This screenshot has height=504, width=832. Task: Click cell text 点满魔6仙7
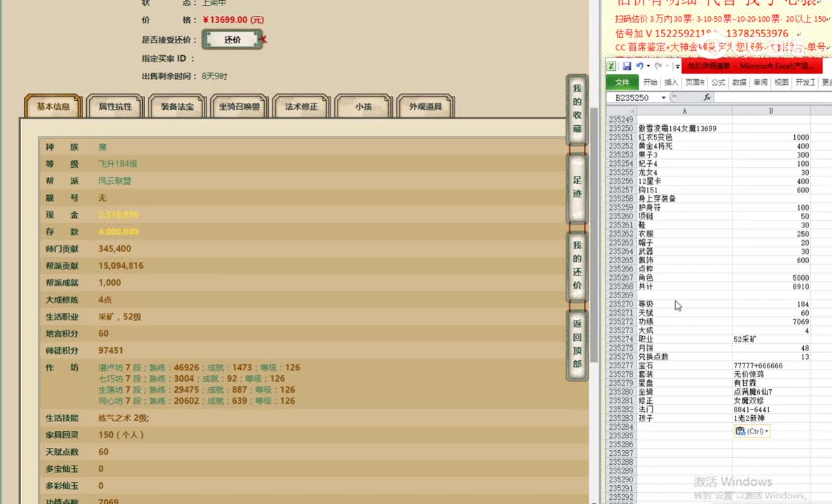[752, 392]
